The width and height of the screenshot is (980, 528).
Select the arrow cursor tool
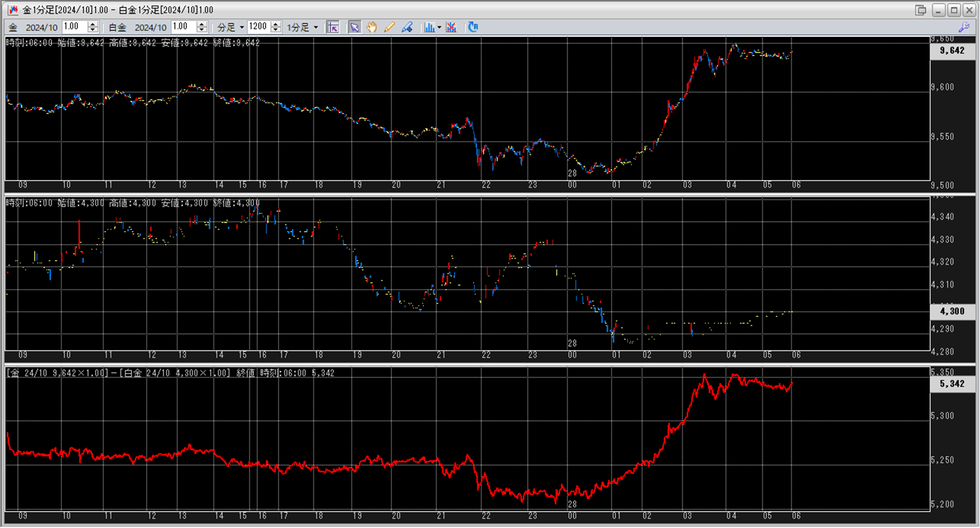tap(355, 27)
